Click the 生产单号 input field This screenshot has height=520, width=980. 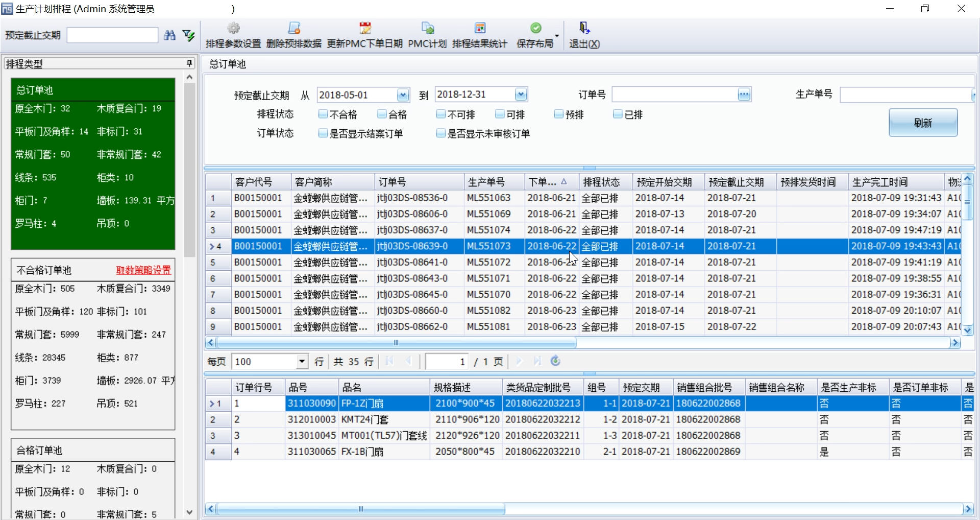(x=906, y=94)
